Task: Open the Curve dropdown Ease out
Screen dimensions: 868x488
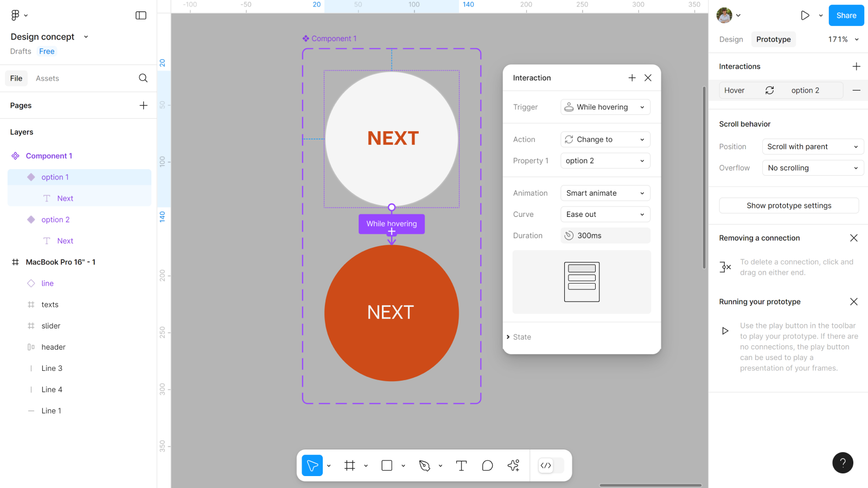Action: pyautogui.click(x=605, y=214)
